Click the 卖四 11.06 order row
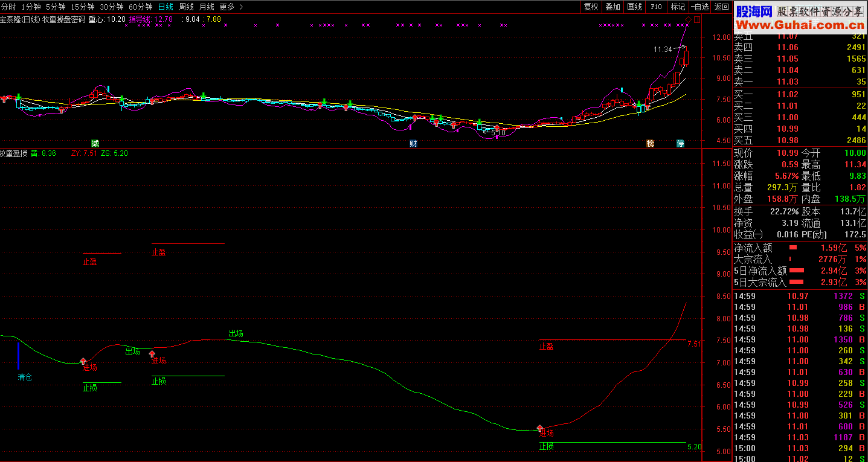This screenshot has height=462, width=868. coord(800,47)
